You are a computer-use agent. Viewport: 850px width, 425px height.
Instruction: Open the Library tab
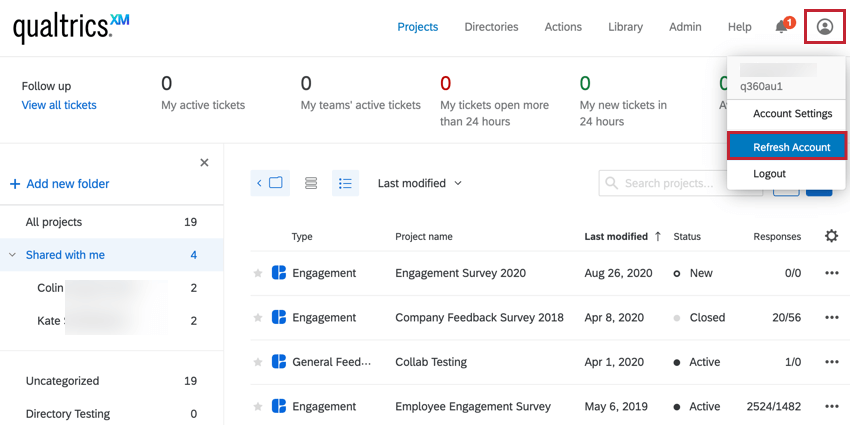pos(625,27)
